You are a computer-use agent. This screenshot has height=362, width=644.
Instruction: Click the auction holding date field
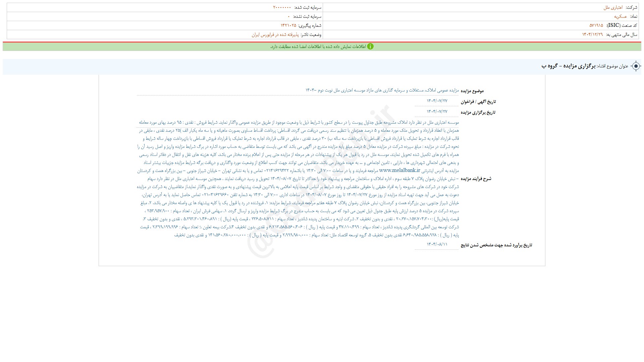(x=437, y=112)
